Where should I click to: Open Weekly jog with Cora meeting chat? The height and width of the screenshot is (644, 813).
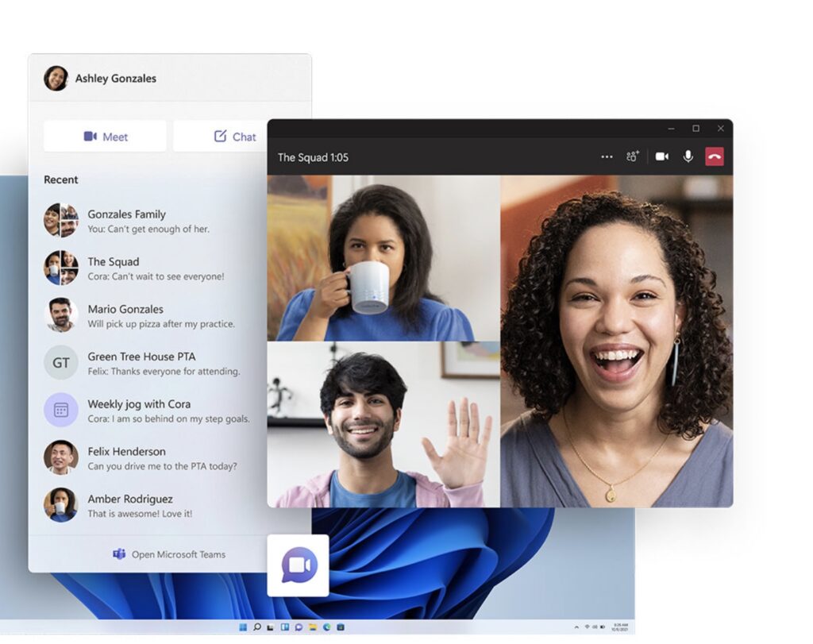pyautogui.click(x=148, y=411)
